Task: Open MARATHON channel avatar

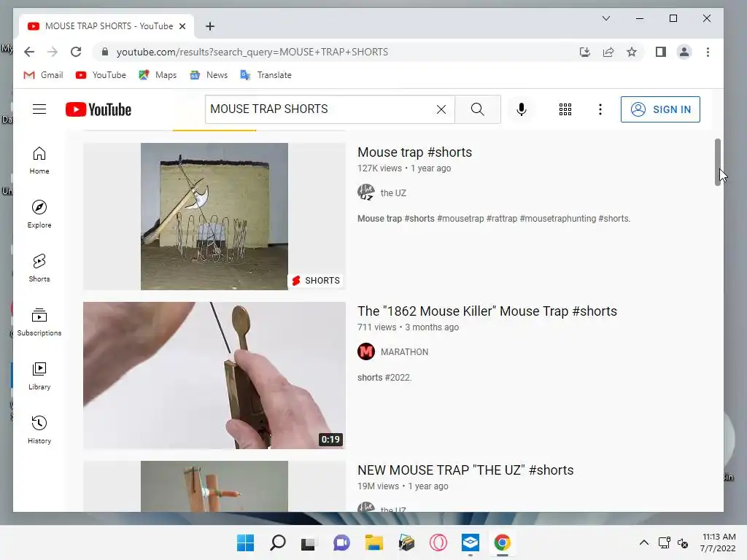Action: point(366,352)
